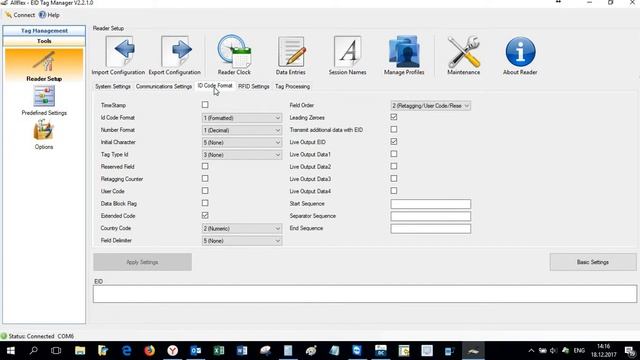The height and width of the screenshot is (360, 640).
Task: Open Excel from the taskbar
Action: coord(219,351)
